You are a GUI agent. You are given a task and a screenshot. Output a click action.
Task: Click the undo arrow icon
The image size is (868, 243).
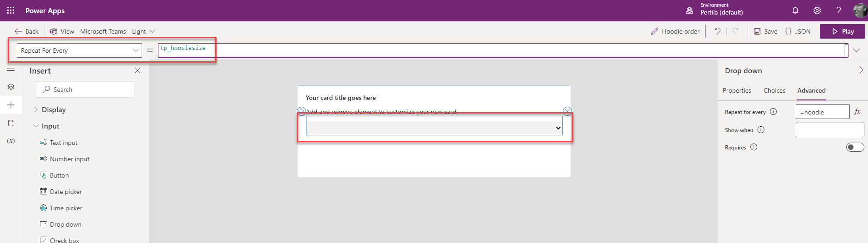(x=717, y=31)
